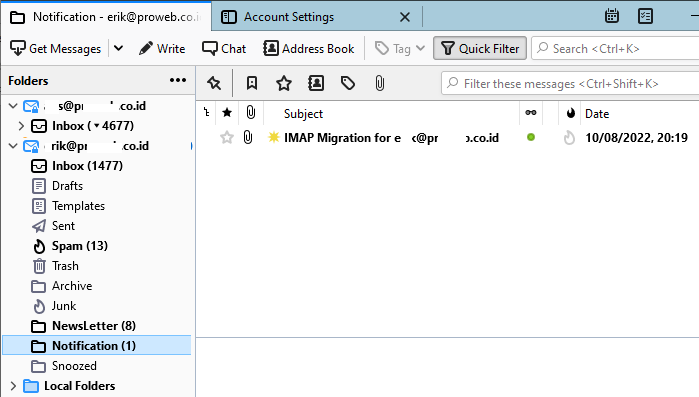
Task: Open the Calendar tab icon
Action: (612, 16)
